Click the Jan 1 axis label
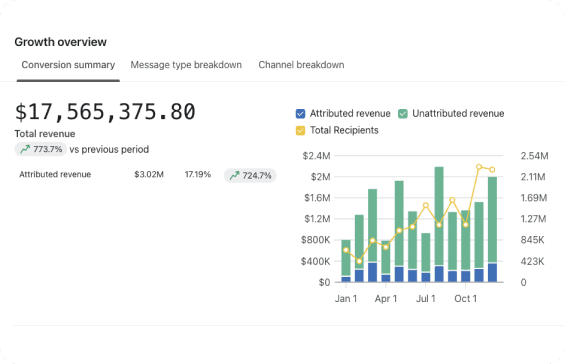The height and width of the screenshot is (364, 564). pos(346,299)
